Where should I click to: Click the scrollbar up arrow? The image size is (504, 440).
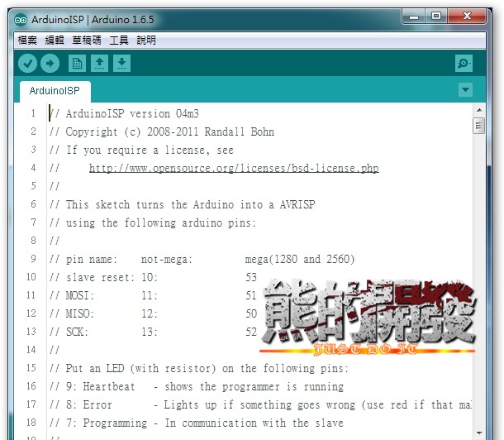[x=479, y=110]
